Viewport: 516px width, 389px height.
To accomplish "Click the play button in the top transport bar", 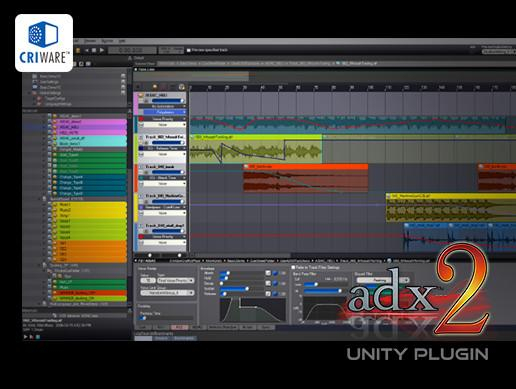I will 102,50.
